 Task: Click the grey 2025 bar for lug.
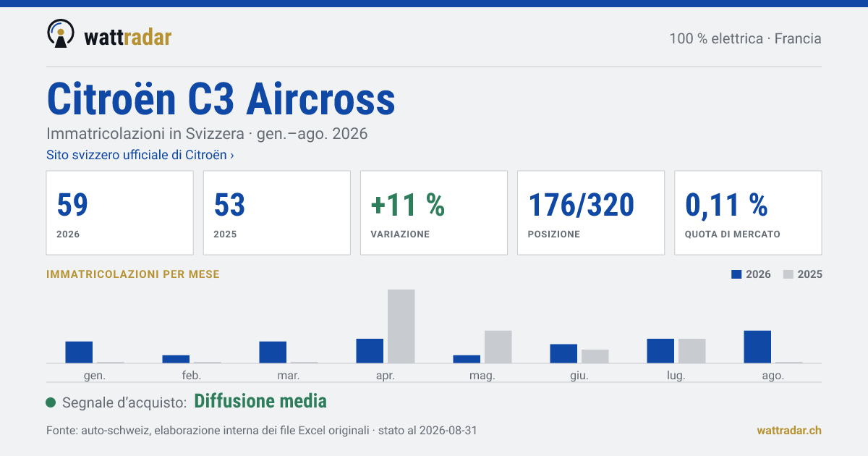pyautogui.click(x=692, y=350)
